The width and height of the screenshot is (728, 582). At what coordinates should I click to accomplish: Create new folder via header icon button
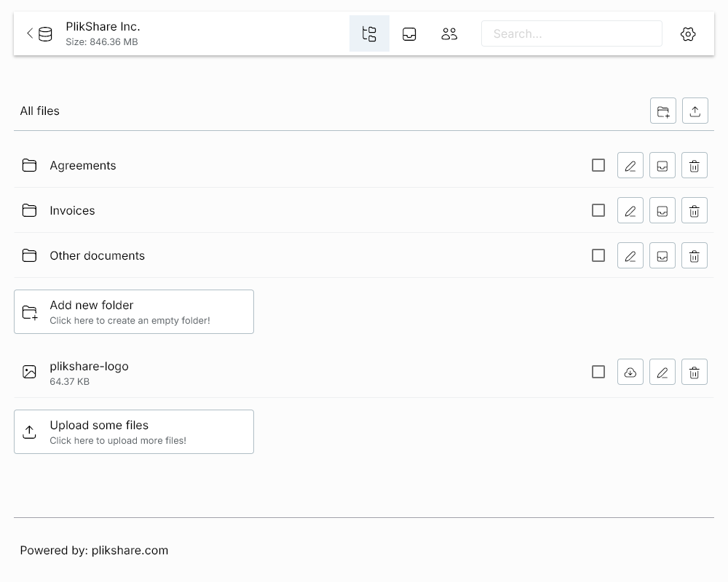[663, 111]
